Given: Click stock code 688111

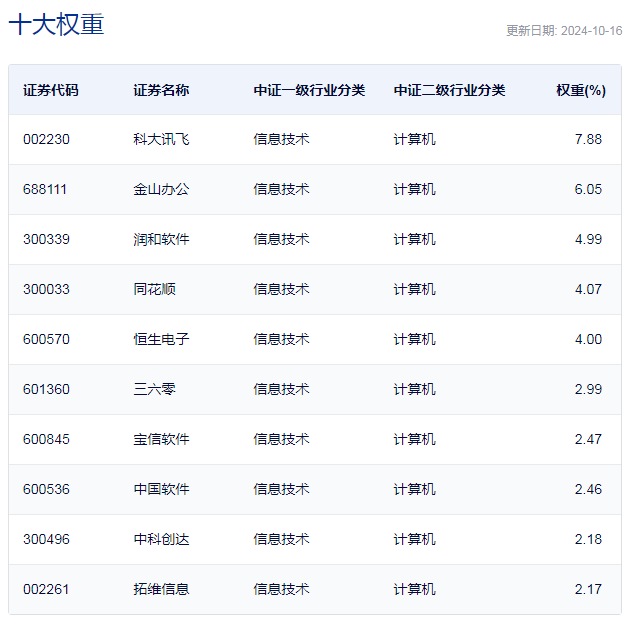Looking at the screenshot, I should [x=45, y=189].
